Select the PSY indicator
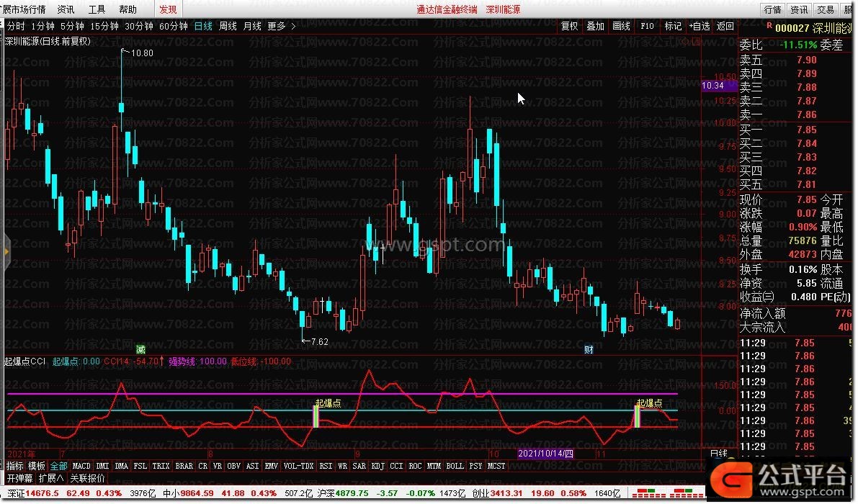This screenshot has height=504, width=858. pyautogui.click(x=475, y=467)
